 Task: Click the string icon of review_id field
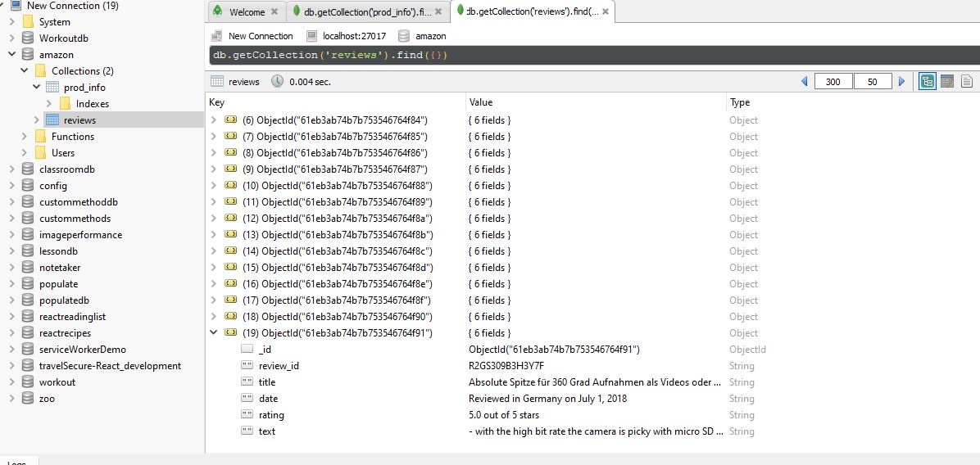[x=247, y=366]
